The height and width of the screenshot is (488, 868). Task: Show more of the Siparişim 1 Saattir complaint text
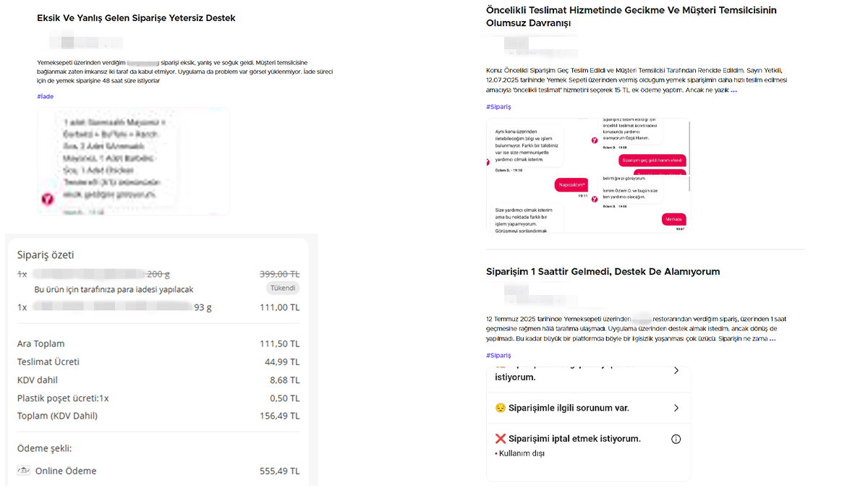tap(773, 338)
